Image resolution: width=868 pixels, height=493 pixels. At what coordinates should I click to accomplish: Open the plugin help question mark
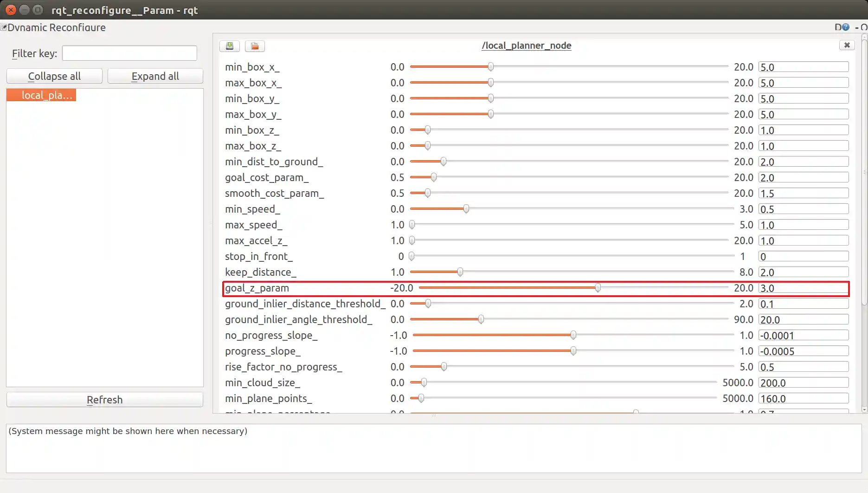pyautogui.click(x=846, y=27)
